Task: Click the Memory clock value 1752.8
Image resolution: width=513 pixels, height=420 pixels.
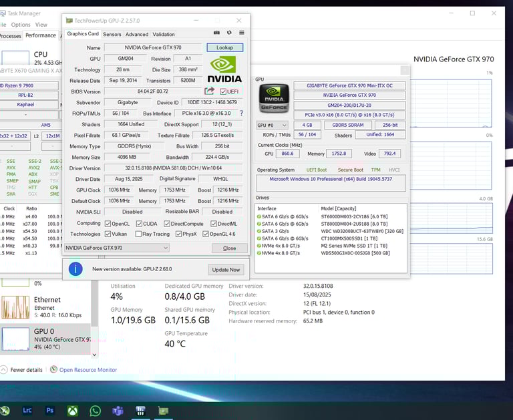Action: click(x=339, y=154)
